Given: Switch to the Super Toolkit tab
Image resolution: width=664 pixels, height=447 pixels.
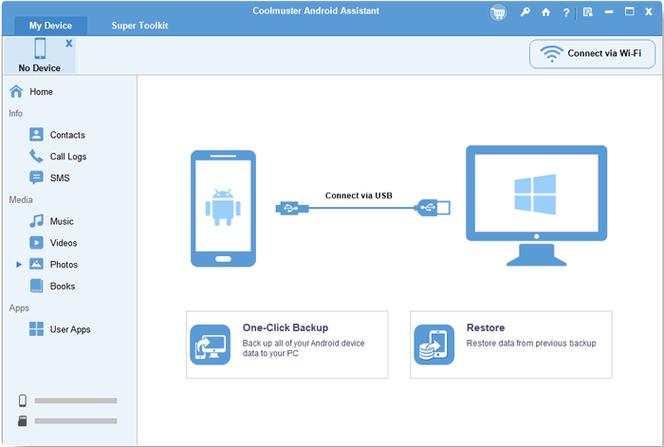Looking at the screenshot, I should 139,25.
